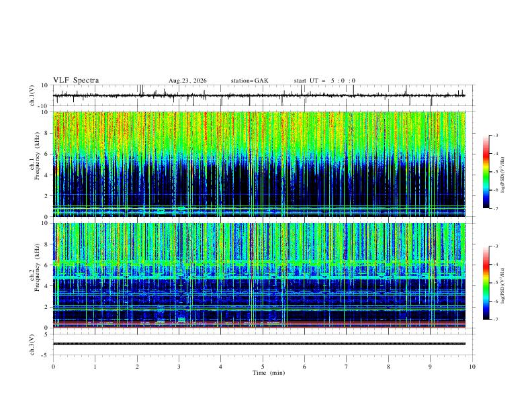Click the red baseline line in ch.2 spectrogram
The image size is (532, 411).
[x=259, y=327]
